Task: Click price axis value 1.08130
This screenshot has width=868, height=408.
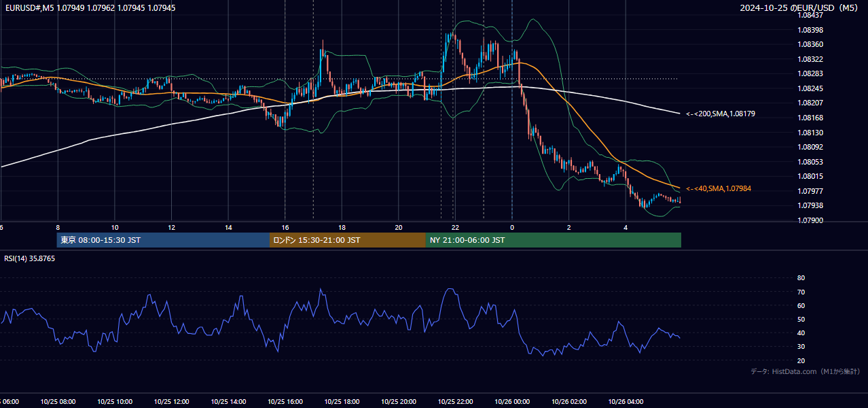Action: tap(810, 133)
